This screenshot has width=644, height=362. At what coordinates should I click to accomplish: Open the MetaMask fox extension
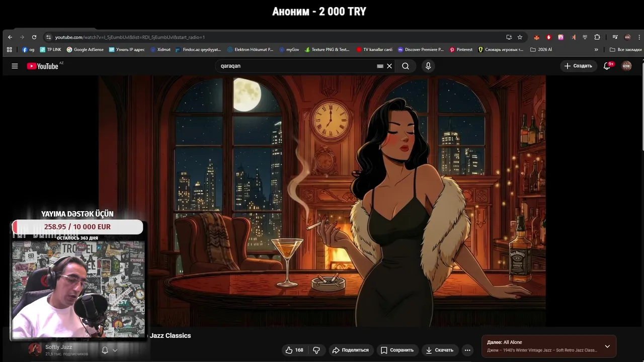point(536,37)
